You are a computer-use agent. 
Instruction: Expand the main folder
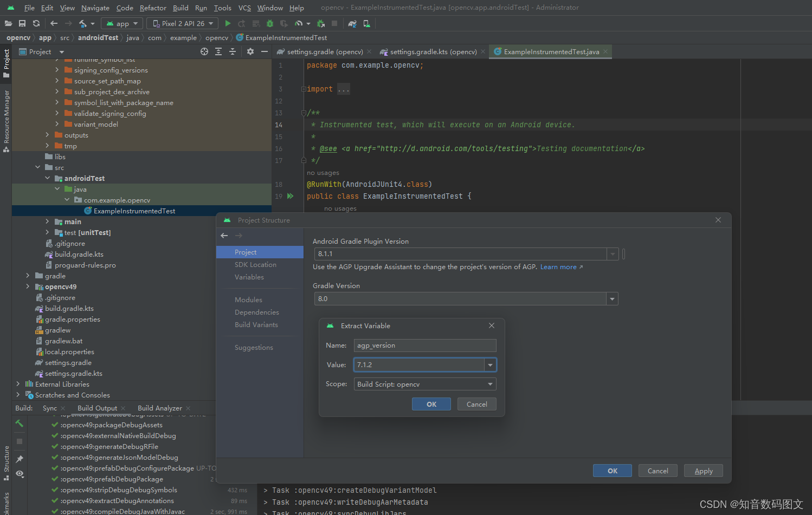click(48, 221)
